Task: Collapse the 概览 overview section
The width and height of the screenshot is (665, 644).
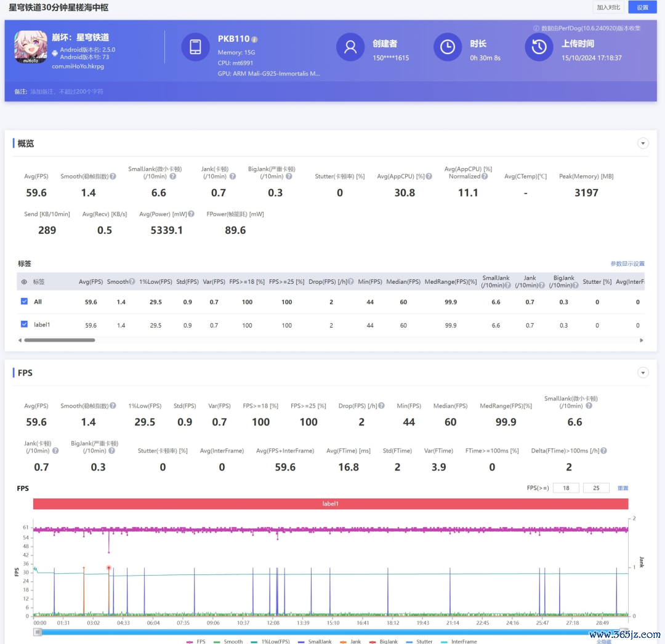Action: tap(643, 143)
